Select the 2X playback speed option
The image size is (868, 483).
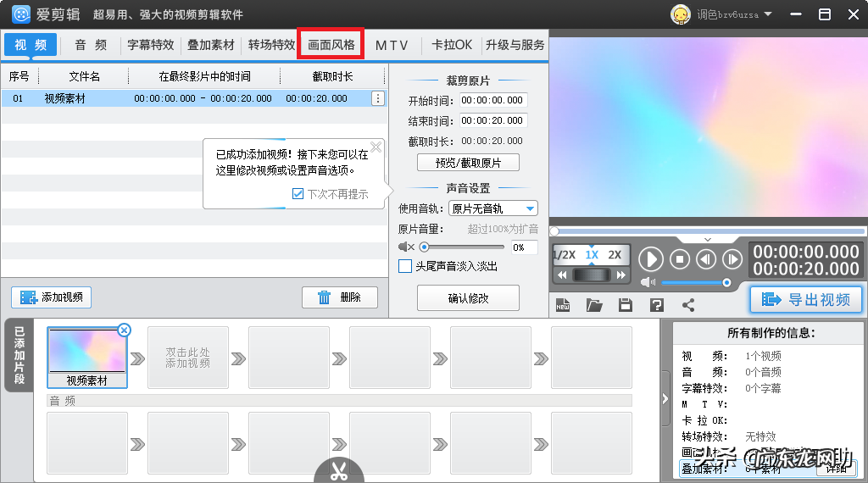615,255
